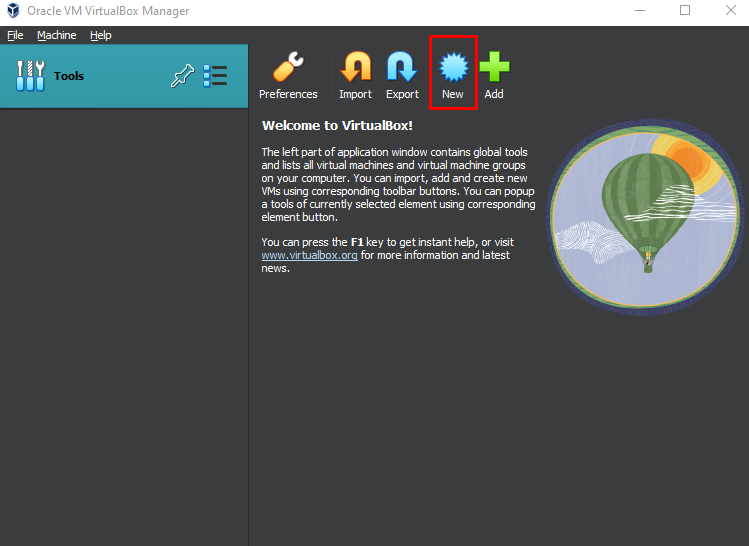This screenshot has height=546, width=749.
Task: Minimize the VirtualBox Manager window
Action: [640, 11]
